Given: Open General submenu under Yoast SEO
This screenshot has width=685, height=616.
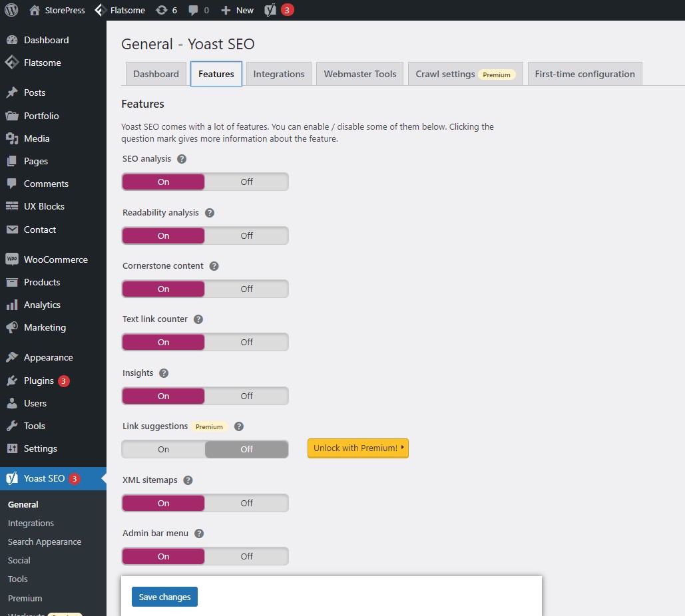Looking at the screenshot, I should (23, 504).
